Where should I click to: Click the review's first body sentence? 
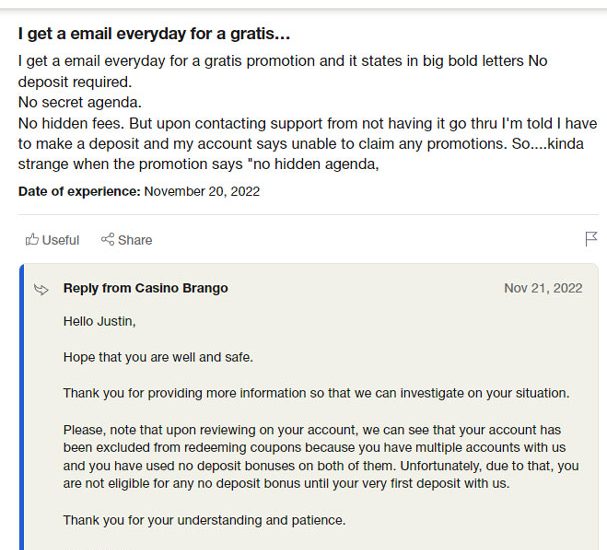click(283, 71)
